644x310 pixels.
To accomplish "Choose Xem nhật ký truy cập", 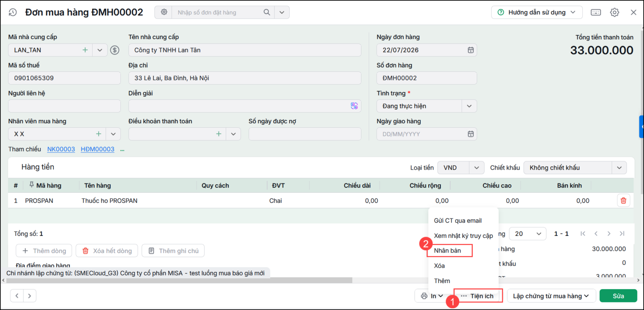I will (463, 235).
